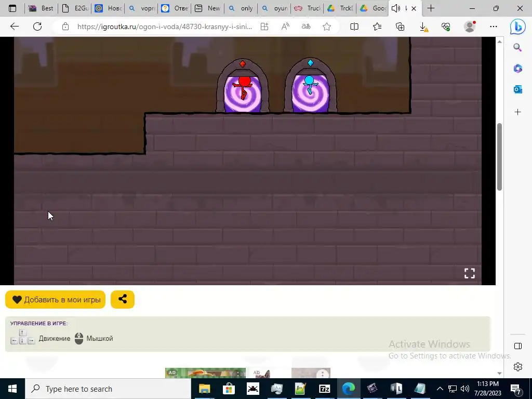532x399 pixels.
Task: Add this page to favorites star
Action: point(327,26)
